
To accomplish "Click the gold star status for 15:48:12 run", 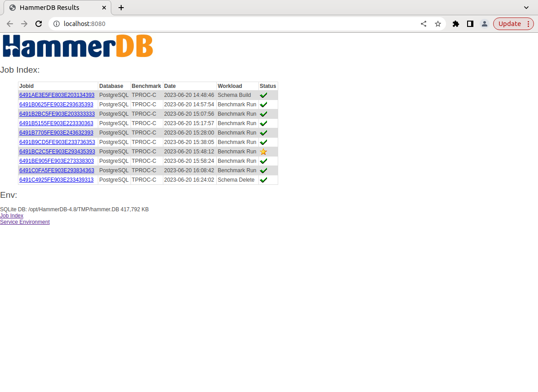I will pos(263,152).
